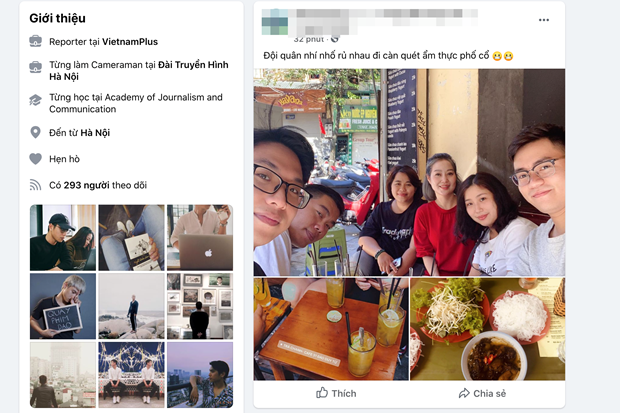
Task: Open the gallery wall photo thumbnail
Action: 200,306
